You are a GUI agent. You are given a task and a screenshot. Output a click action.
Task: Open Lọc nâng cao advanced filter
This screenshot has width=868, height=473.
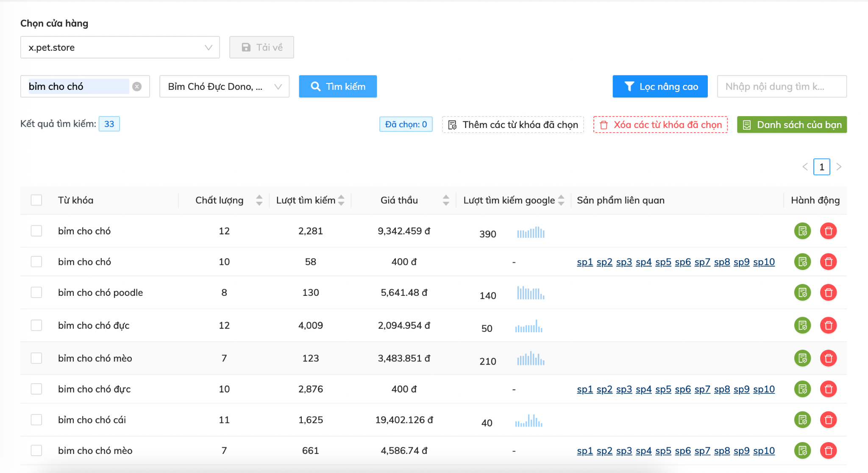[660, 86]
